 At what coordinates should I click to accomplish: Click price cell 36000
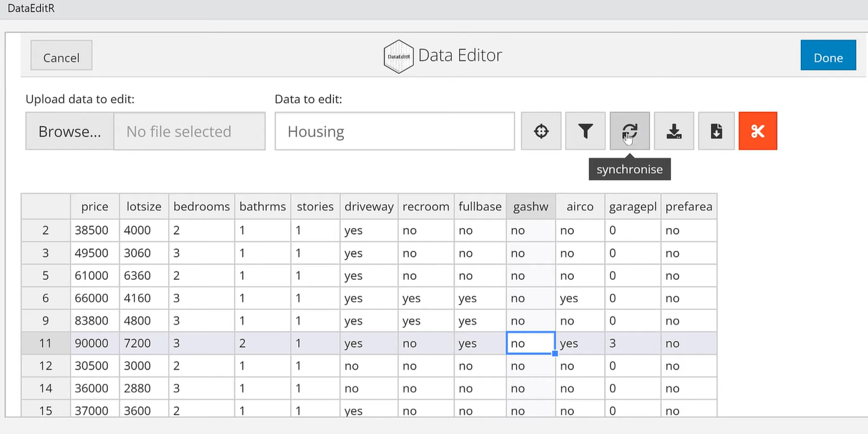[95, 388]
